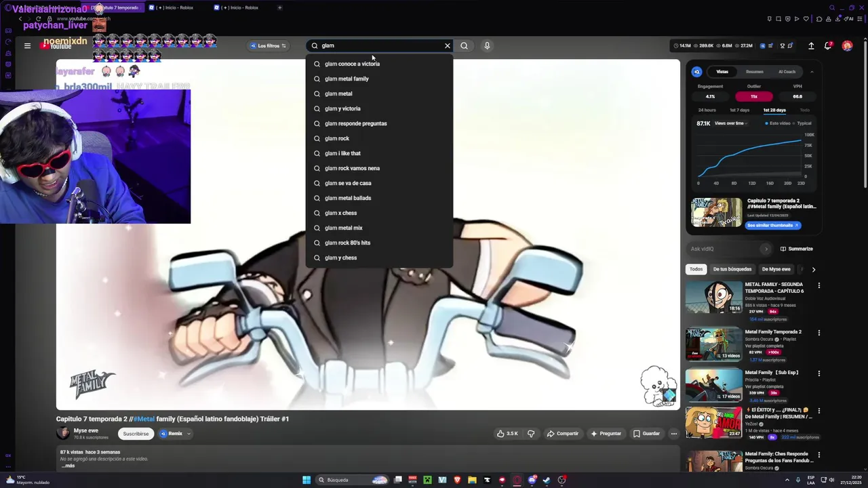The height and width of the screenshot is (488, 868).
Task: Switch to the Resumen tab in vidIQ panel
Action: click(x=755, y=72)
